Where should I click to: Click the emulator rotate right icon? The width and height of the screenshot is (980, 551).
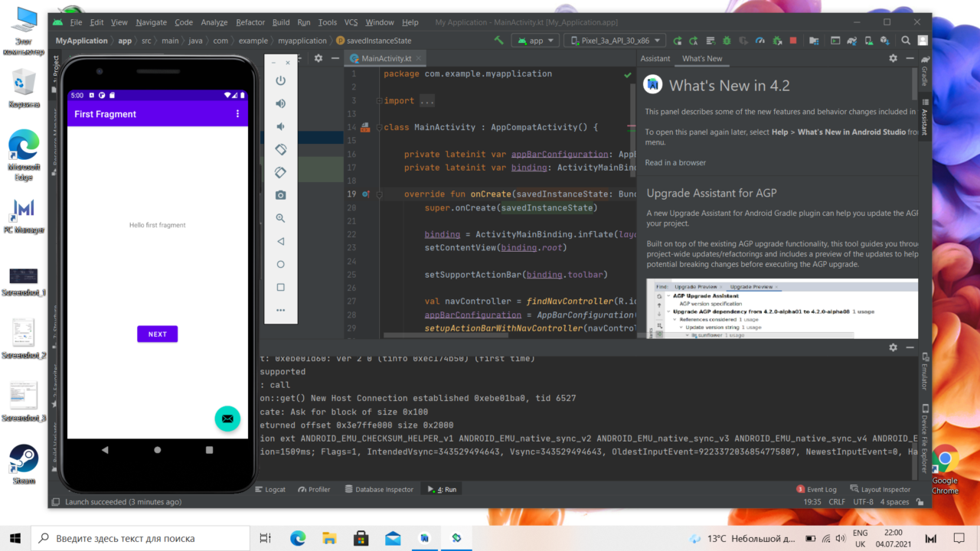(x=281, y=172)
